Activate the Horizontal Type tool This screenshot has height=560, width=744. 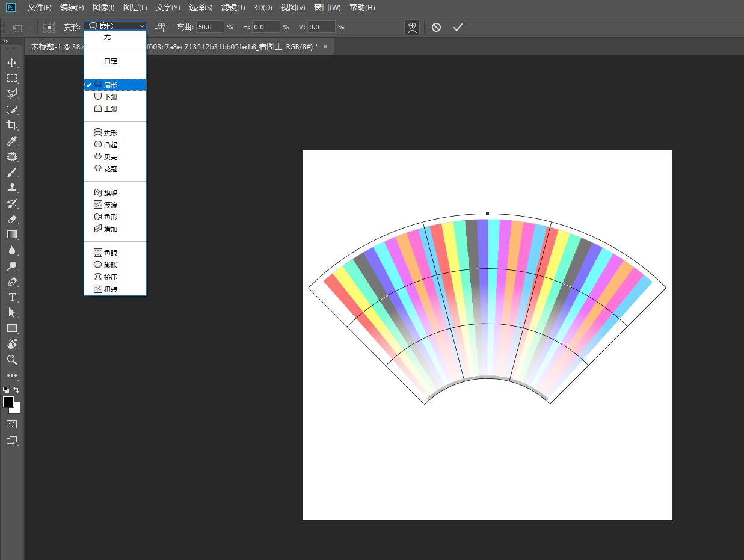point(11,297)
